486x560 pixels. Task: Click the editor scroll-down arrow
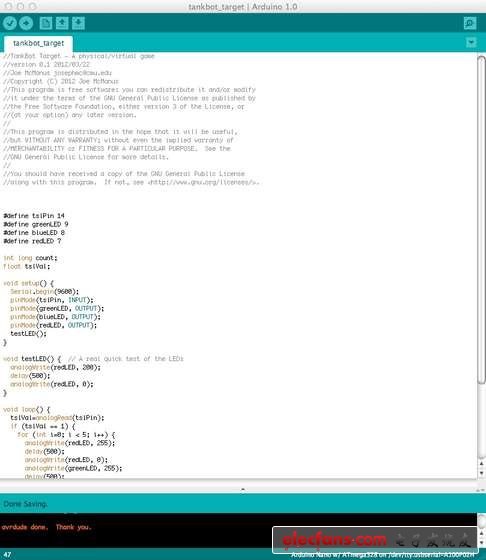coord(481,473)
